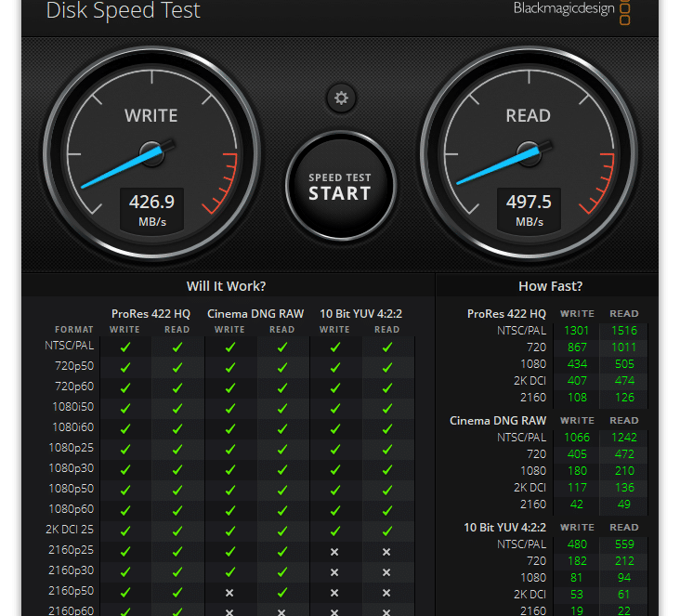Click Cinema DNG RAW 1080 read value 210

(x=624, y=471)
